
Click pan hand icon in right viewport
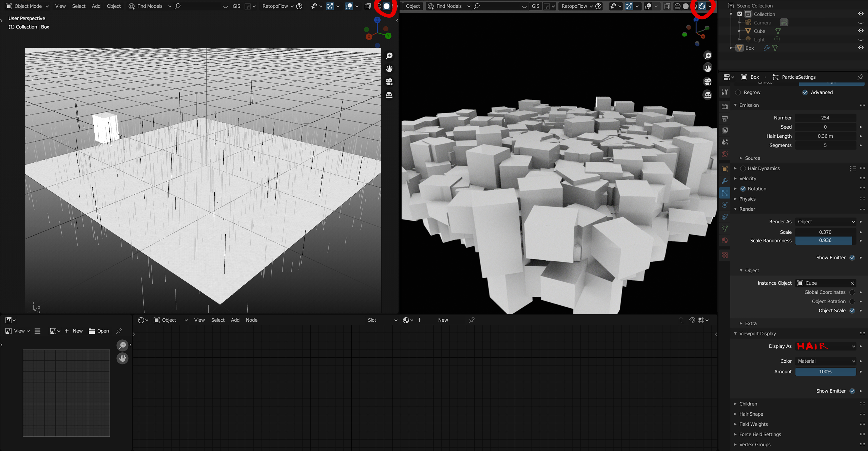(708, 68)
